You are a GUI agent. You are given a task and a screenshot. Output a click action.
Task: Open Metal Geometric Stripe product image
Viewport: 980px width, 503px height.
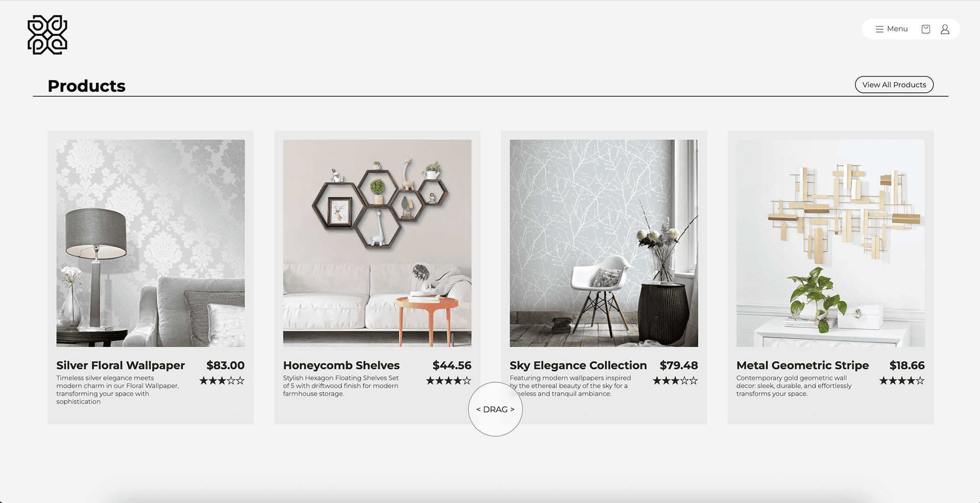click(x=830, y=243)
